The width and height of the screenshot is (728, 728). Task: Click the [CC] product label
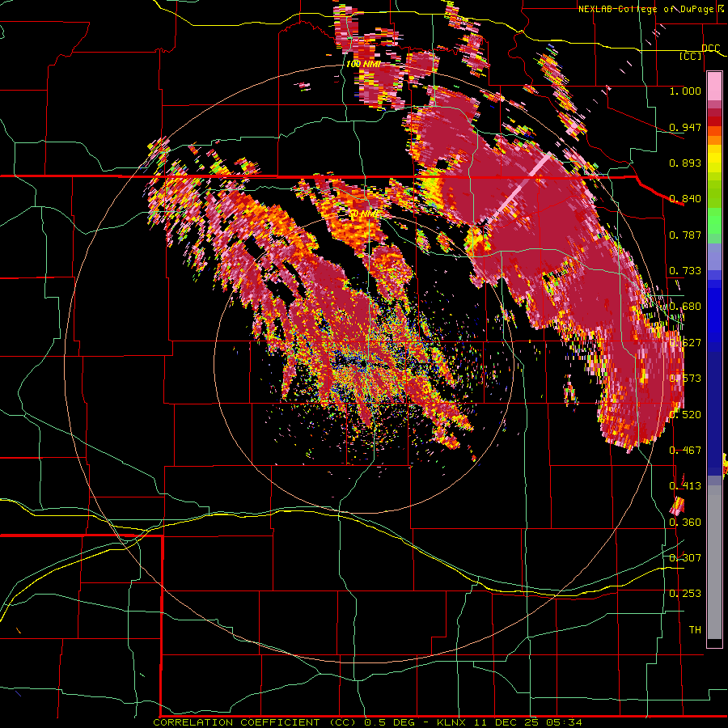[x=691, y=56]
